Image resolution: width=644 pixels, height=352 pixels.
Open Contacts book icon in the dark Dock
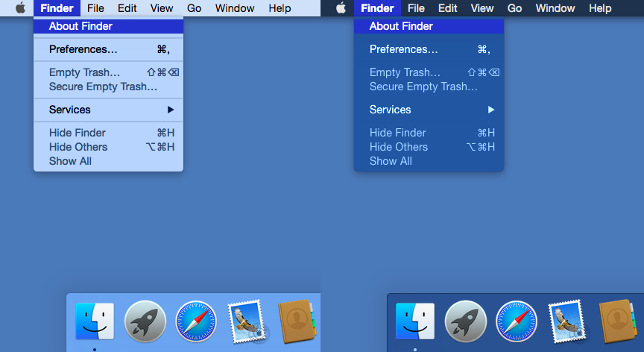(618, 321)
